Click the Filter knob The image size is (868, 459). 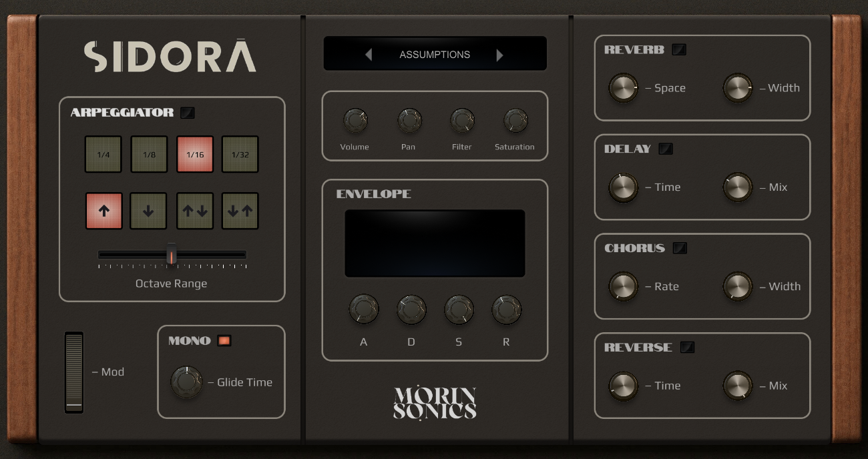point(462,121)
